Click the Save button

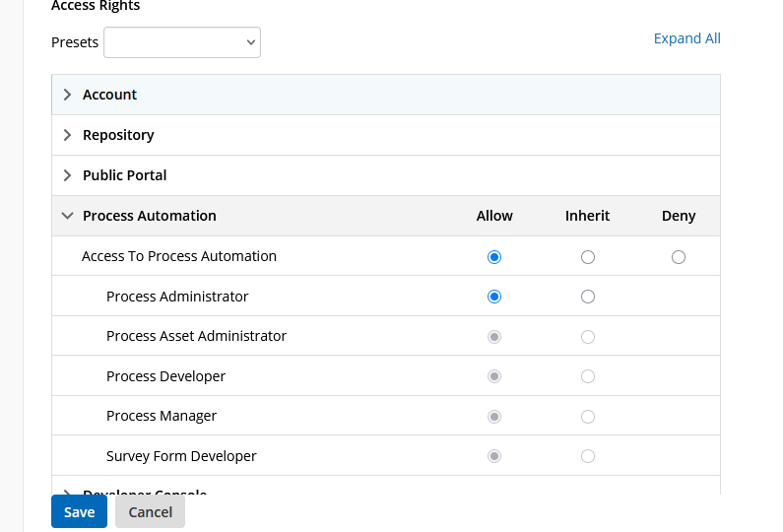[79, 511]
